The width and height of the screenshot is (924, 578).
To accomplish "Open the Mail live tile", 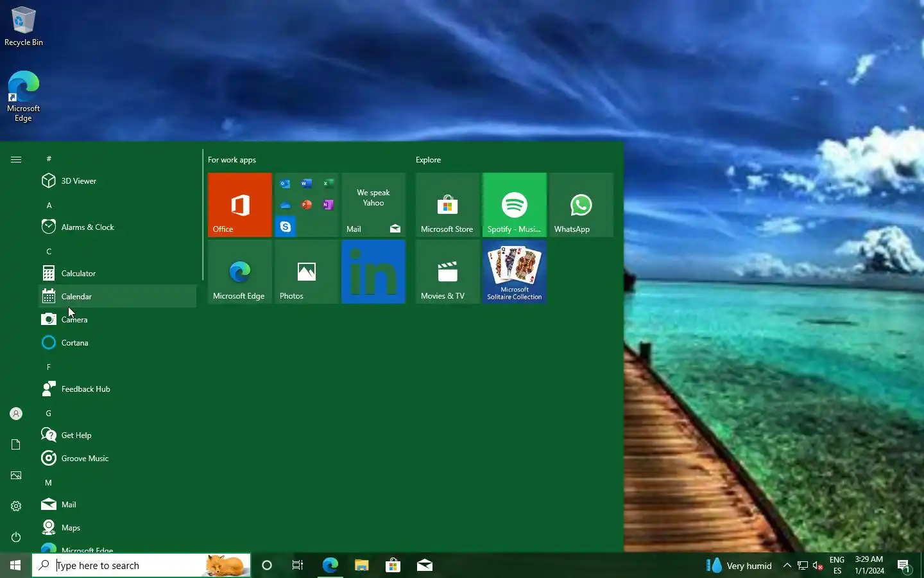I will coord(373,205).
